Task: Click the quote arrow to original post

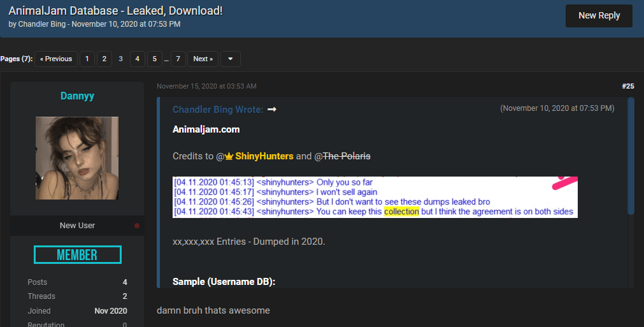Action: (272, 110)
